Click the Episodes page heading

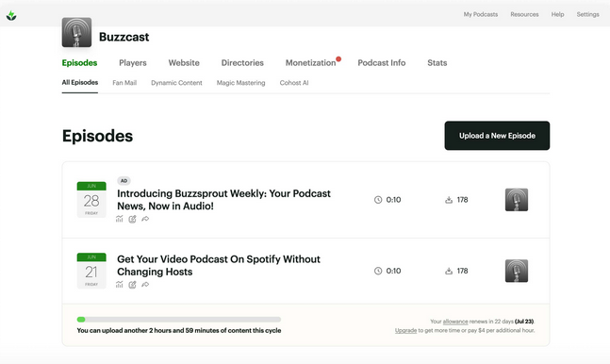click(97, 136)
